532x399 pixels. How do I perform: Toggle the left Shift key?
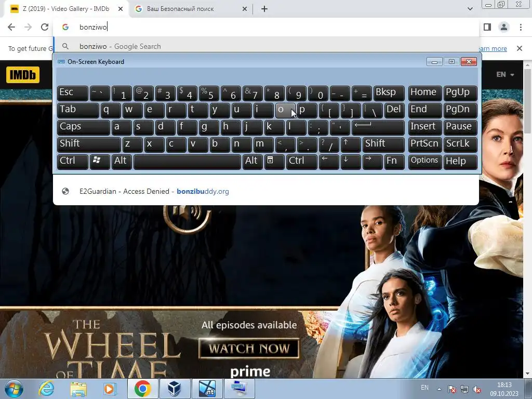click(89, 144)
